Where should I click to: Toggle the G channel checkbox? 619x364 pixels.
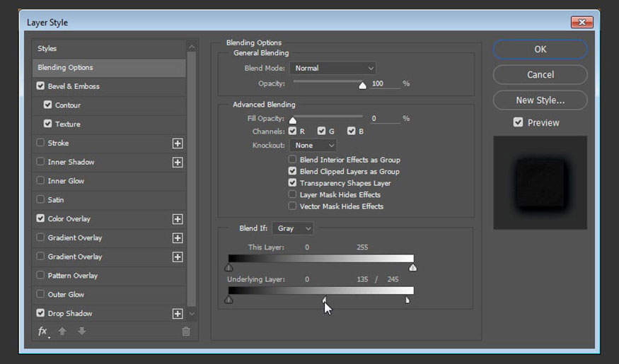pyautogui.click(x=321, y=131)
